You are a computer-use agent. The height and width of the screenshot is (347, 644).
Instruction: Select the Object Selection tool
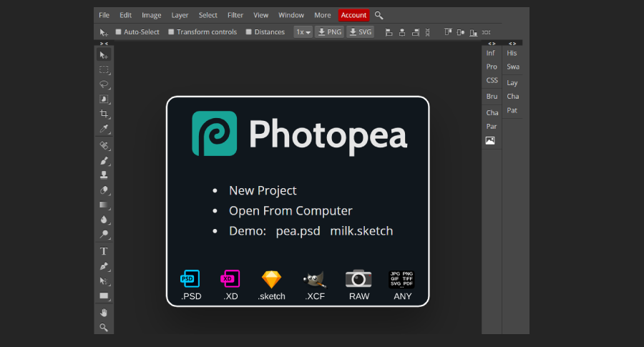pos(104,99)
